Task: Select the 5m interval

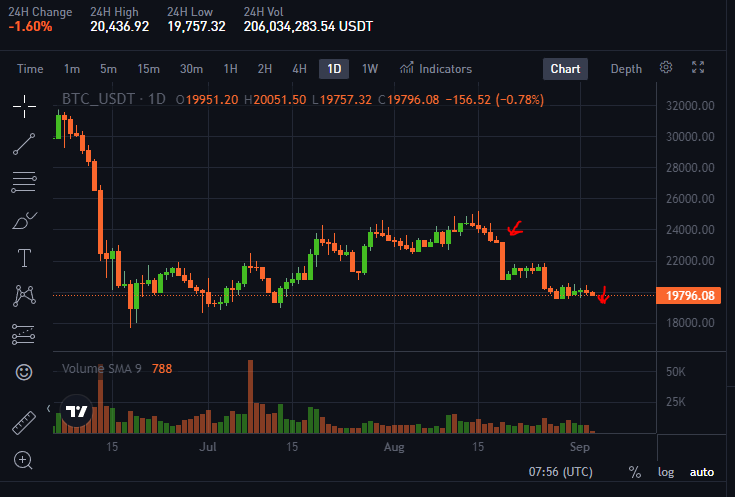Action: (108, 69)
